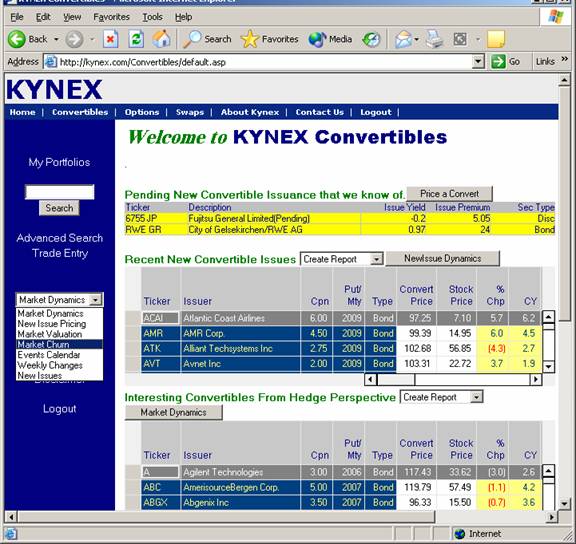
Task: Open the Favorites menu
Action: (111, 17)
